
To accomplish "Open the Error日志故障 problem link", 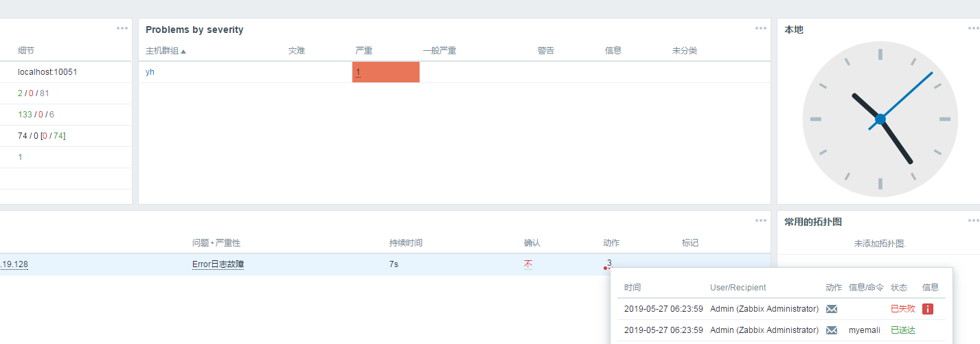I will pyautogui.click(x=218, y=264).
